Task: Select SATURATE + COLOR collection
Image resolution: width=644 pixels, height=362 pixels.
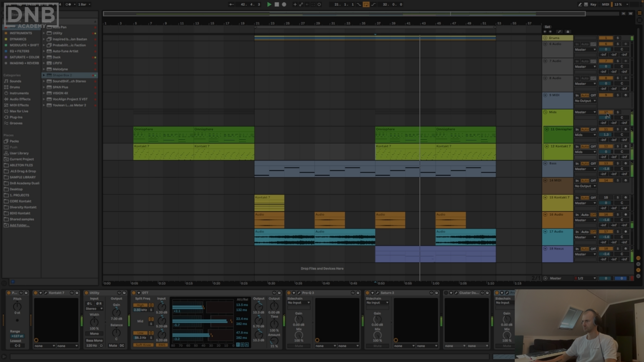Action: click(24, 57)
